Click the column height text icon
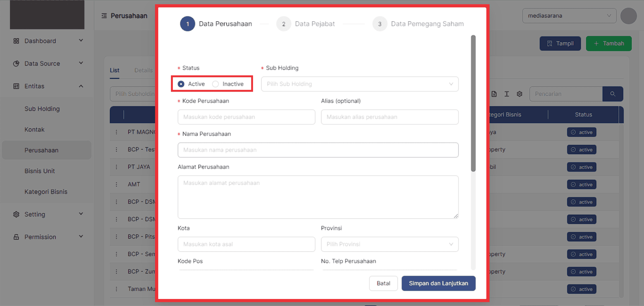The image size is (644, 306). 507,94
